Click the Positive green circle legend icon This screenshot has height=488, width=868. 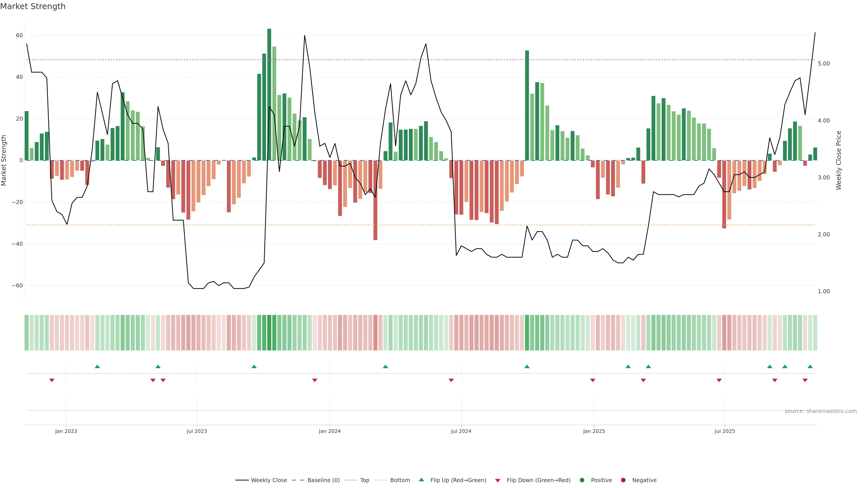coord(582,480)
